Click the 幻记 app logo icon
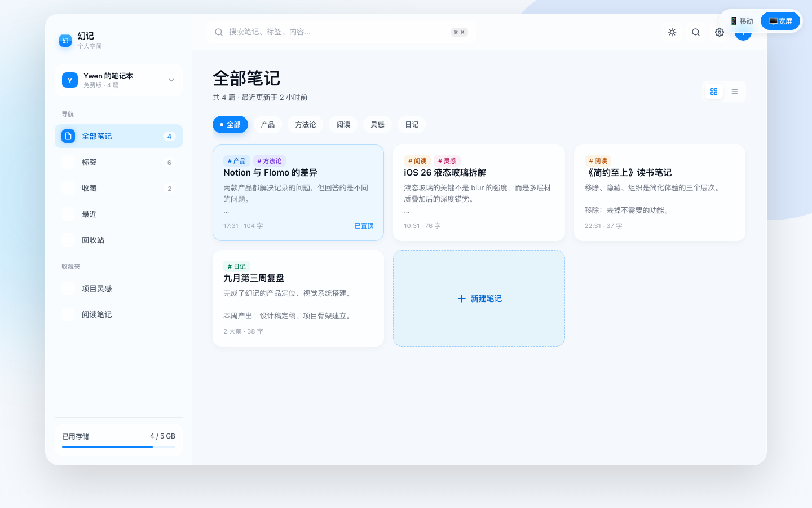The height and width of the screenshot is (508, 812). click(x=65, y=41)
